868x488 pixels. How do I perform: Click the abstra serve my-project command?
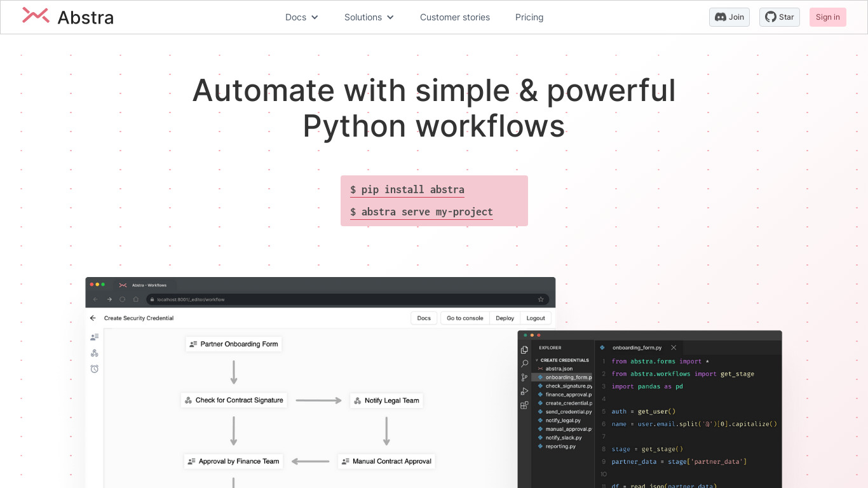[x=421, y=212]
